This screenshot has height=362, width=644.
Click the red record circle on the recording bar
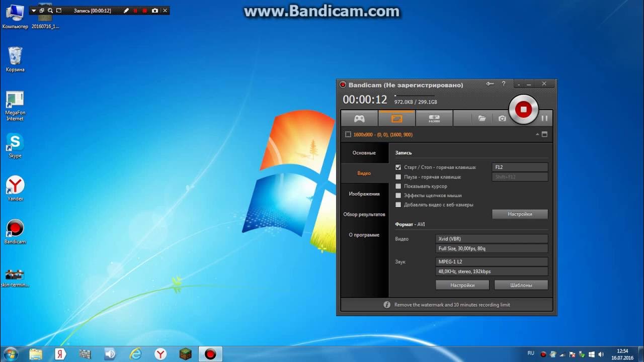point(145,11)
